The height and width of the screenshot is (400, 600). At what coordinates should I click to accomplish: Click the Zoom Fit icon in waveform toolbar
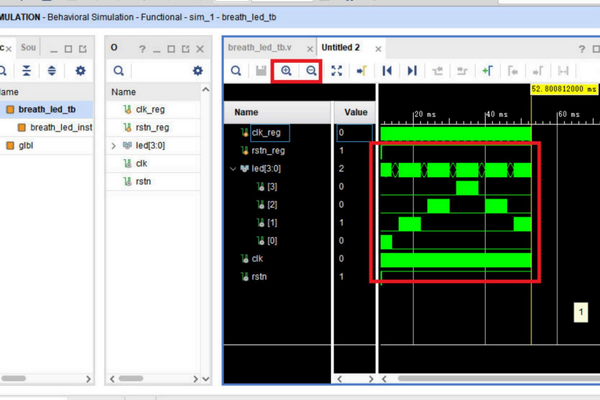[x=336, y=71]
